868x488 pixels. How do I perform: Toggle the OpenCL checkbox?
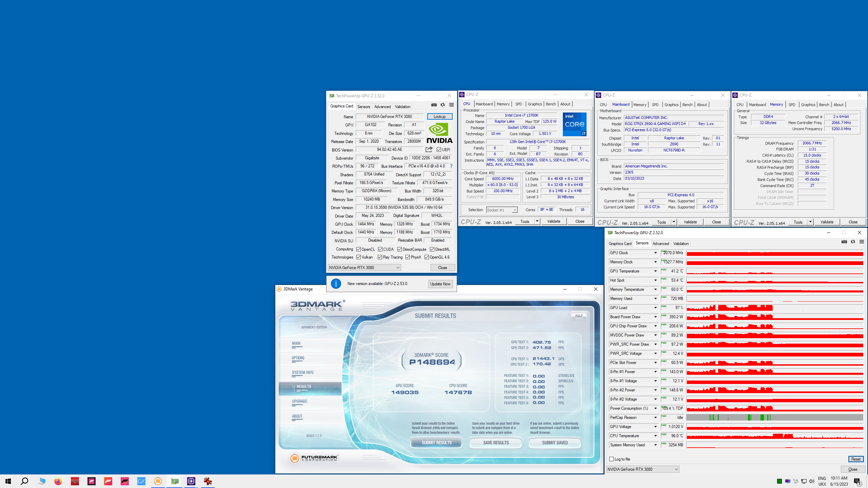358,249
